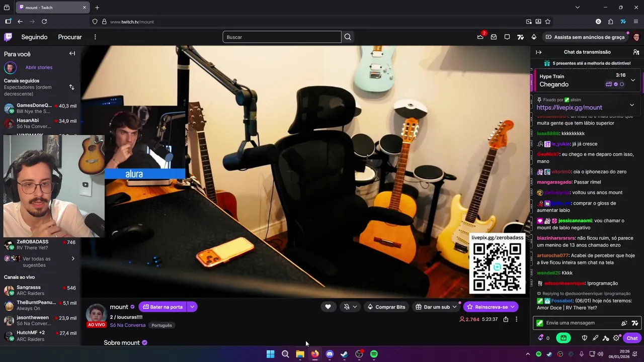This screenshot has height=362, width=644.
Task: Toggle stream notifications bell
Action: [347, 307]
